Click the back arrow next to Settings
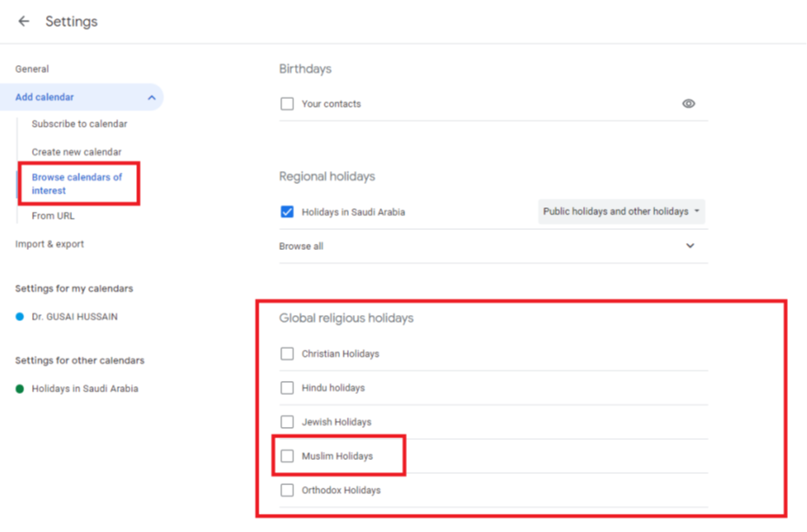 point(23,22)
